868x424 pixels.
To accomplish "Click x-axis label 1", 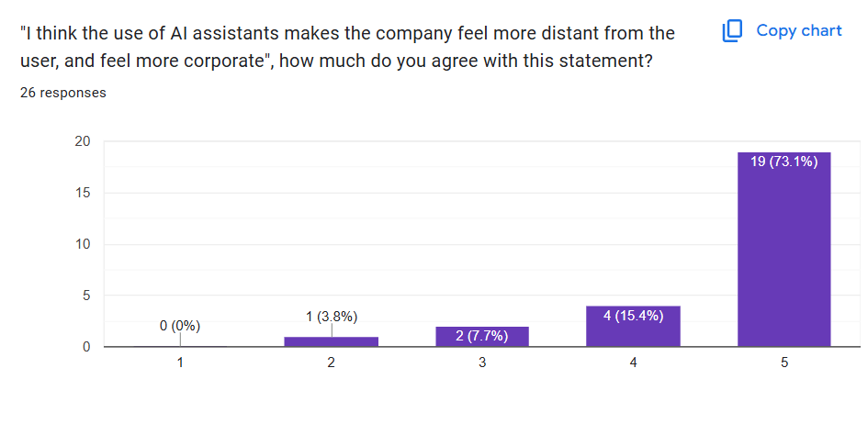I will (180, 363).
